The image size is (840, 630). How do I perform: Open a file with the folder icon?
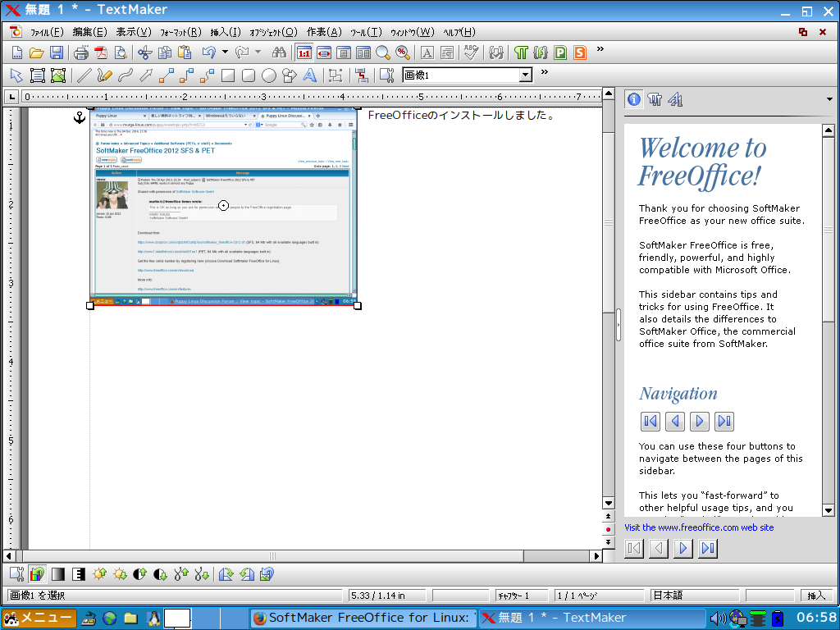pos(36,52)
